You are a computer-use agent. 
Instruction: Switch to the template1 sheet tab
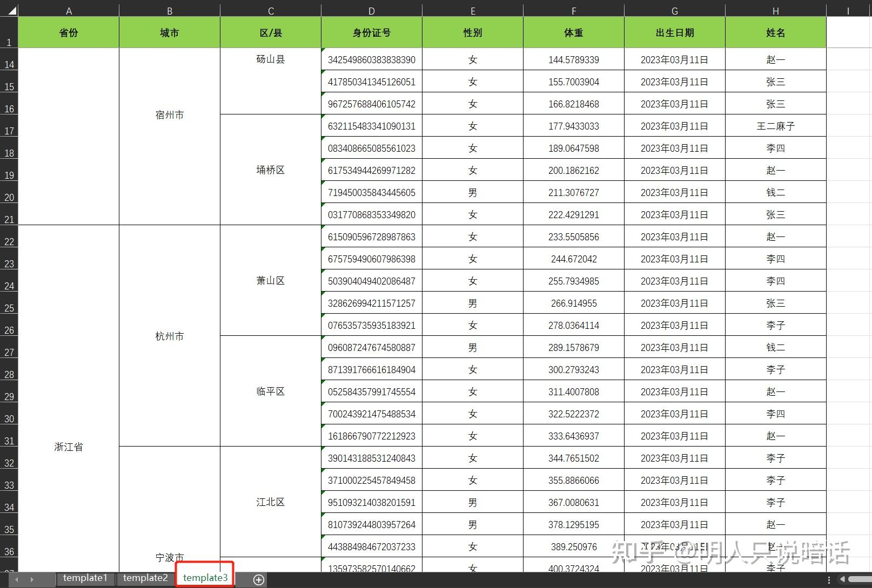[x=85, y=577]
